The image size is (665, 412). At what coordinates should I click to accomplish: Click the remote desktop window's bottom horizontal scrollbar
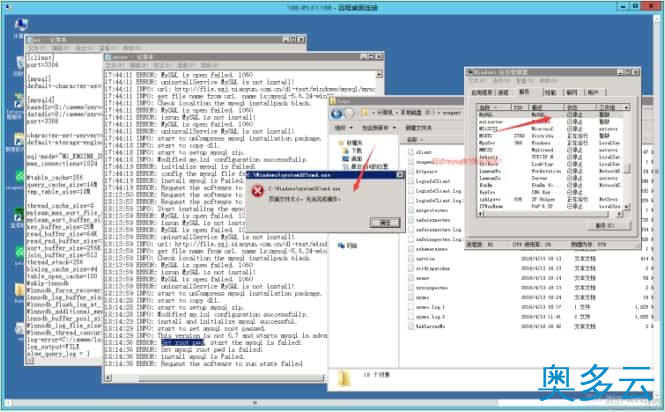pyautogui.click(x=254, y=403)
